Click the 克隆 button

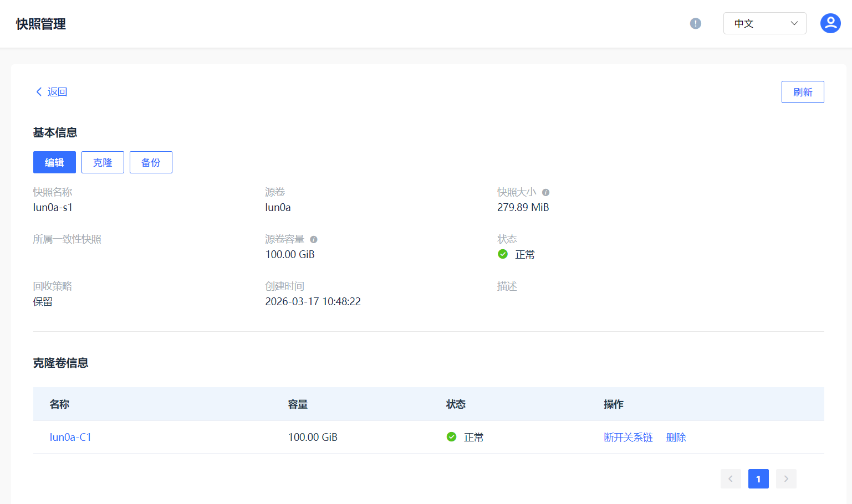click(103, 162)
